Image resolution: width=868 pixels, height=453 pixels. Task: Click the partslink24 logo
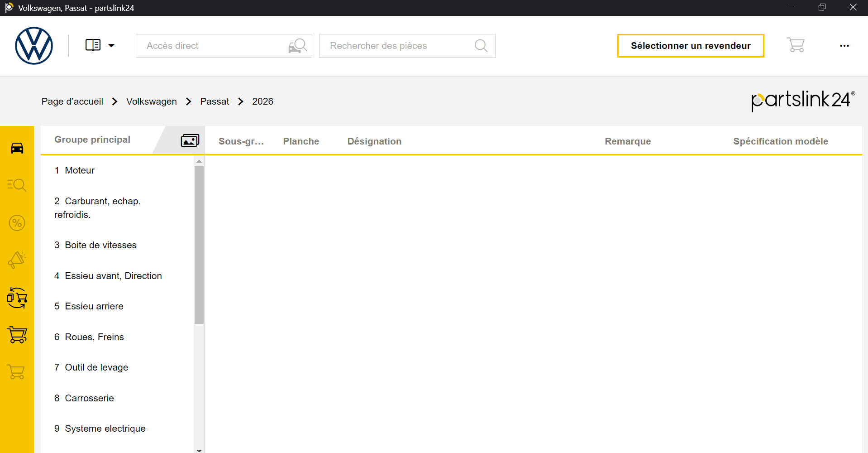point(803,101)
